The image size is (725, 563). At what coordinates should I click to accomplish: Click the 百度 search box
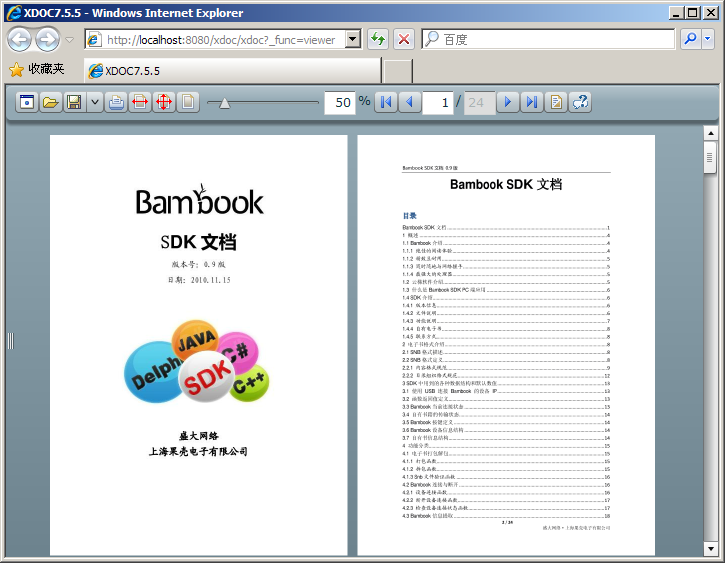[548, 40]
